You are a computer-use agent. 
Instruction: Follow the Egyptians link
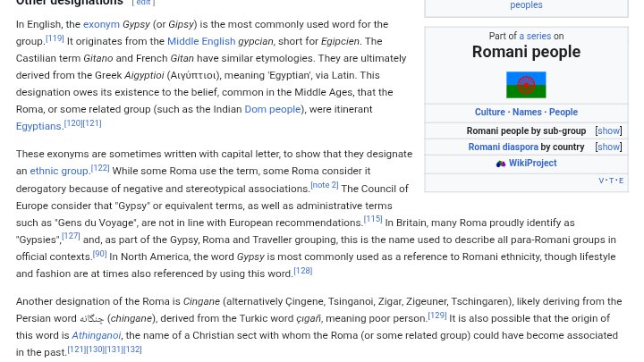tap(38, 126)
